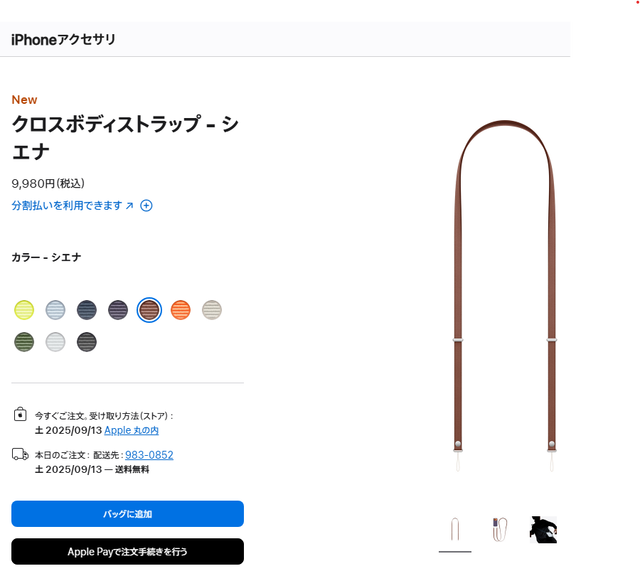
Task: Choose the light gray color swatch
Action: [x=56, y=342]
